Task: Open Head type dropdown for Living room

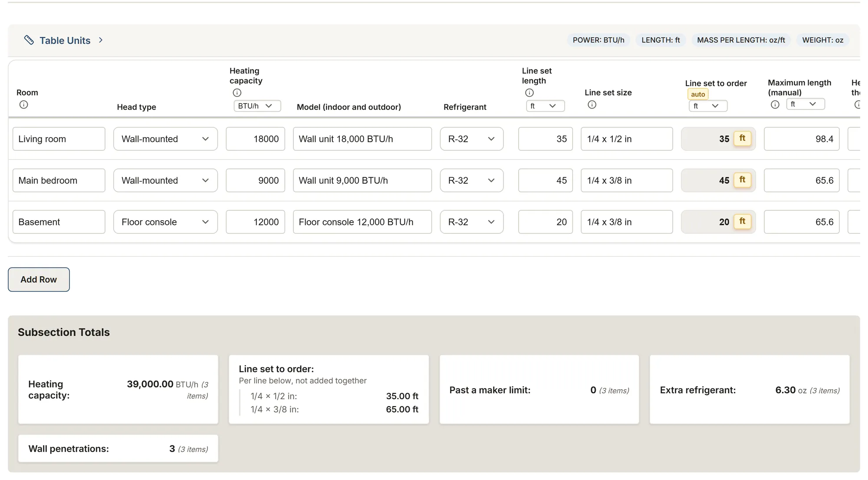Action: tap(165, 139)
